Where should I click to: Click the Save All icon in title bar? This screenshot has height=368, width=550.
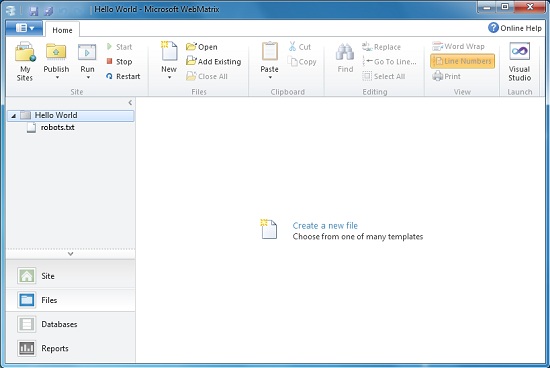tap(49, 11)
